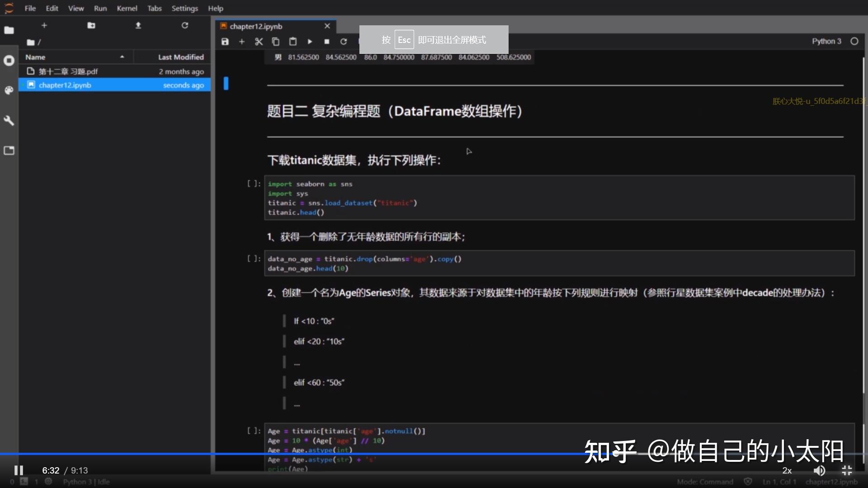
Task: Open the property inspector wrench panel
Action: click(x=9, y=121)
